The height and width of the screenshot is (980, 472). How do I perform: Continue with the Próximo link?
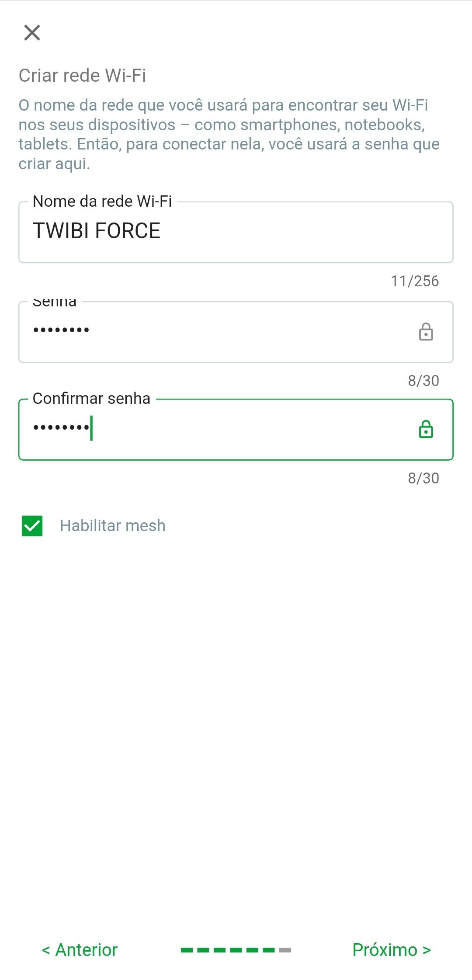pyautogui.click(x=392, y=950)
